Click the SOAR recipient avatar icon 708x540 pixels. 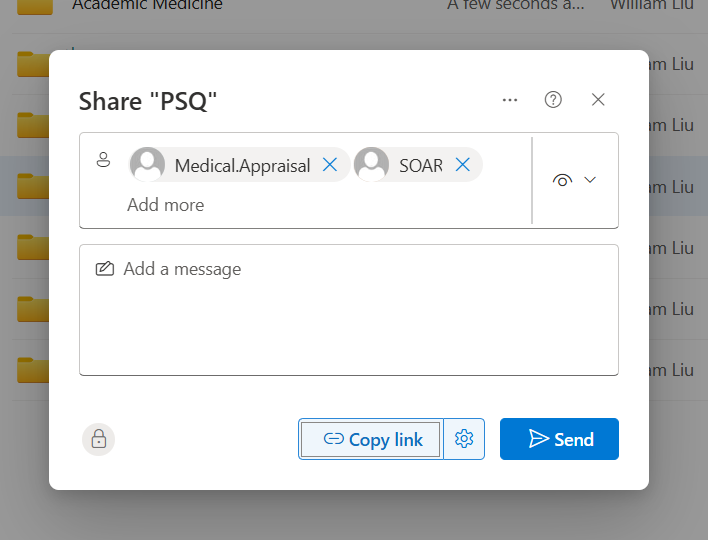pyautogui.click(x=372, y=165)
